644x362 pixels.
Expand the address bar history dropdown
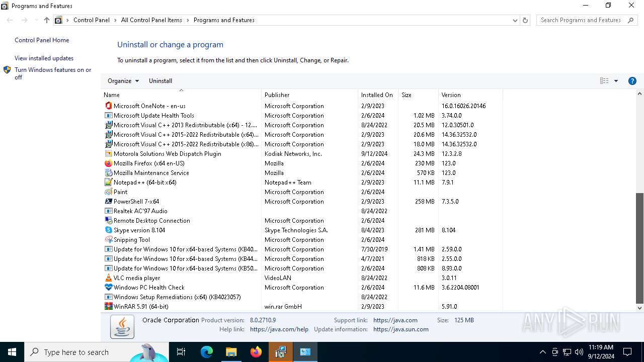[515, 20]
